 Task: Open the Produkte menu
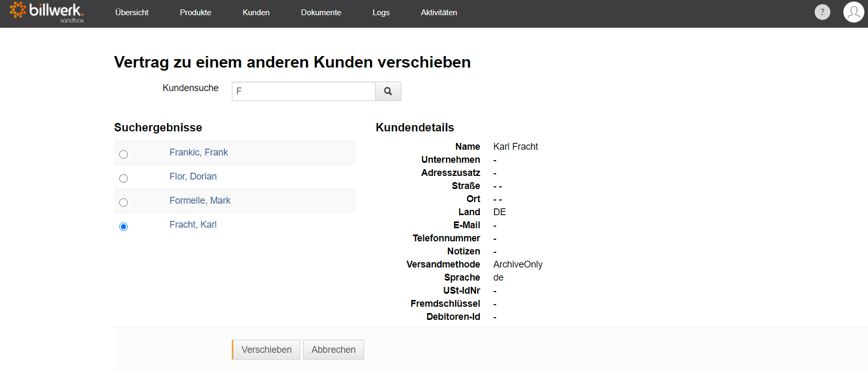(x=196, y=13)
